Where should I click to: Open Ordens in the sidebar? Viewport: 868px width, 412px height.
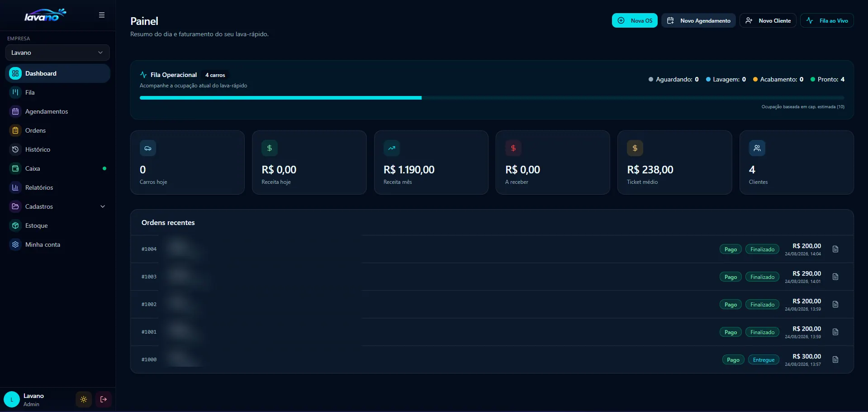click(x=57, y=130)
